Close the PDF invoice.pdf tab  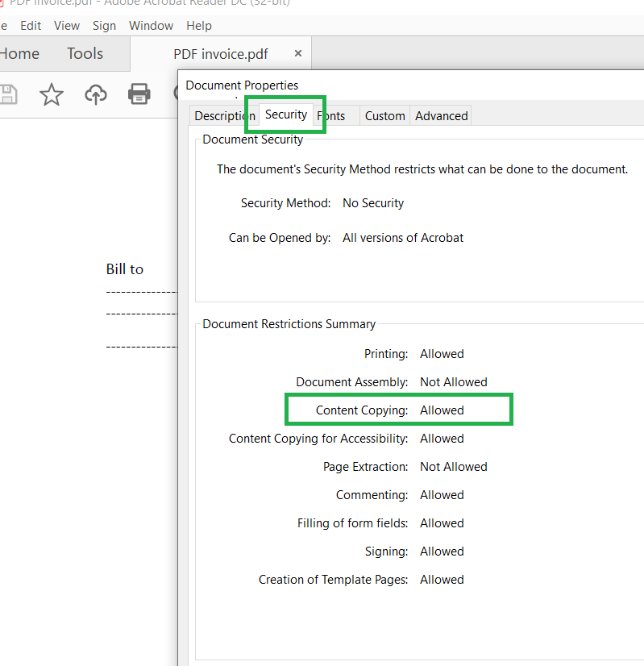pyautogui.click(x=297, y=53)
